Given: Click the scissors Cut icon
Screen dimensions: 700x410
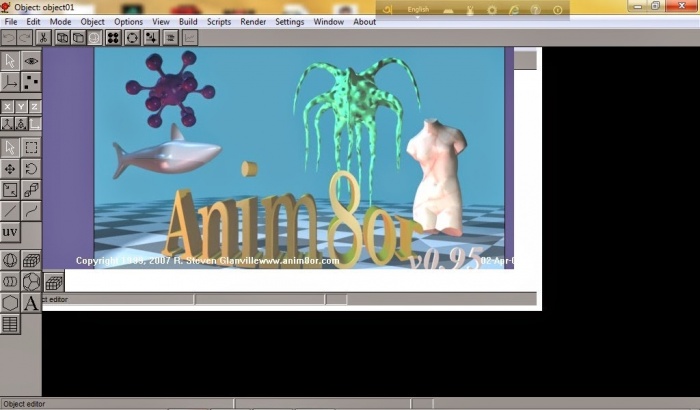Looking at the screenshot, I should pos(43,38).
